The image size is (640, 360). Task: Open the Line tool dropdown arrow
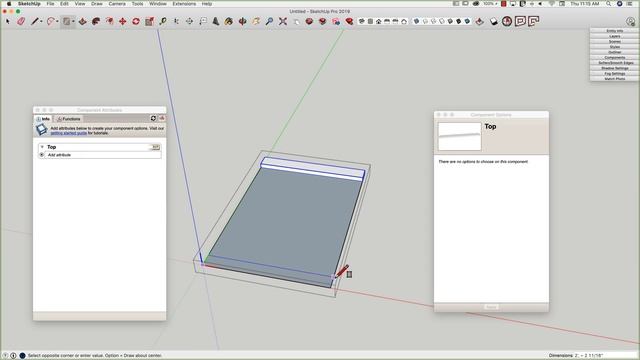click(41, 22)
